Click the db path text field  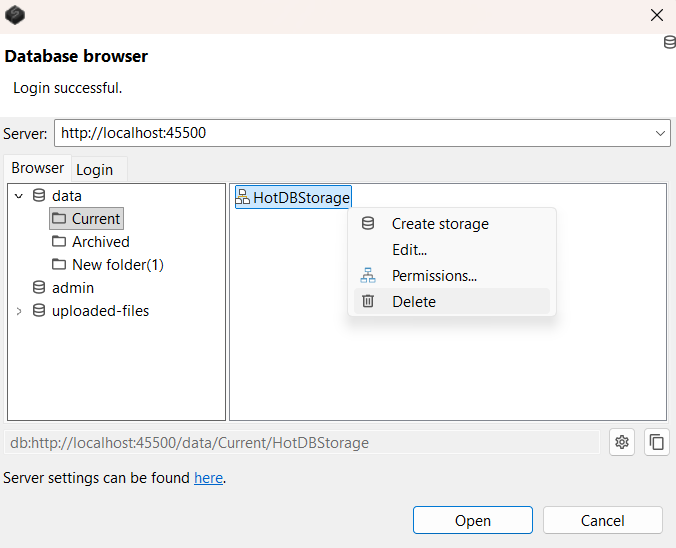(x=300, y=442)
